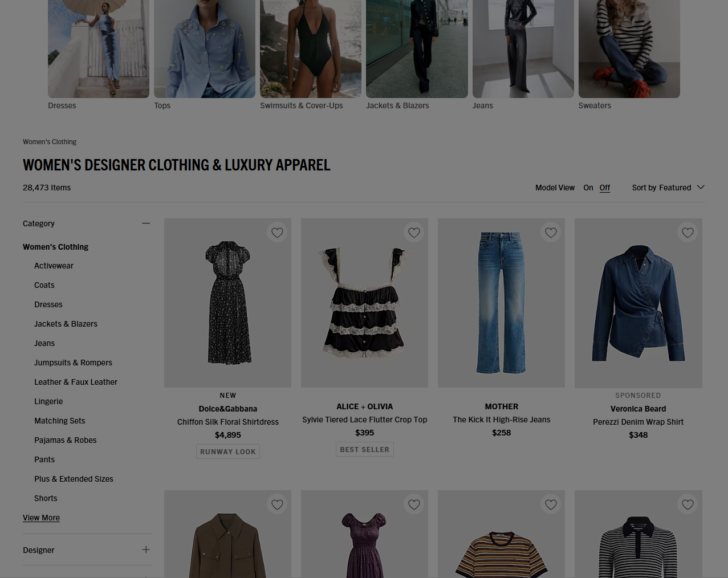Click the BEST SELLER badge
This screenshot has height=578, width=728.
click(x=365, y=449)
